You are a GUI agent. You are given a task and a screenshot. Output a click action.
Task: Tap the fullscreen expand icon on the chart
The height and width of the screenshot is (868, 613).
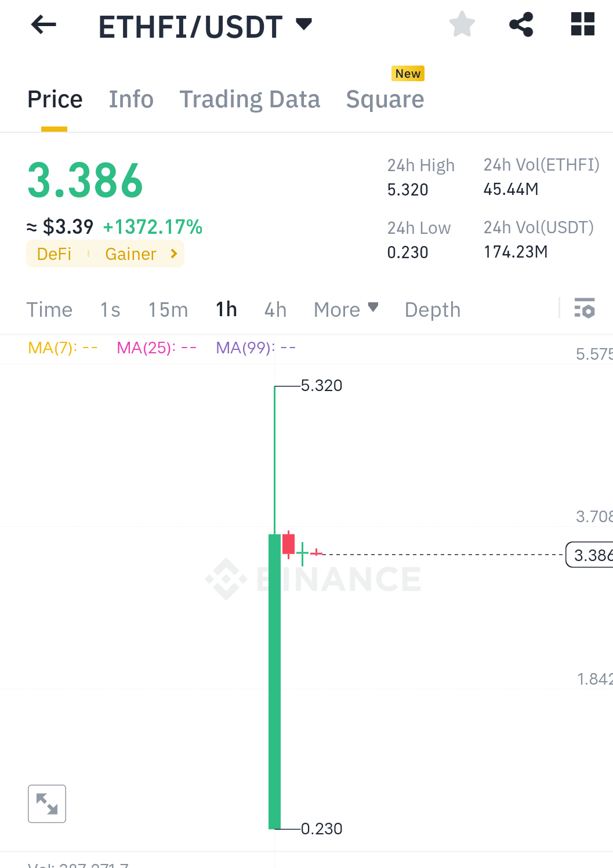click(x=47, y=804)
